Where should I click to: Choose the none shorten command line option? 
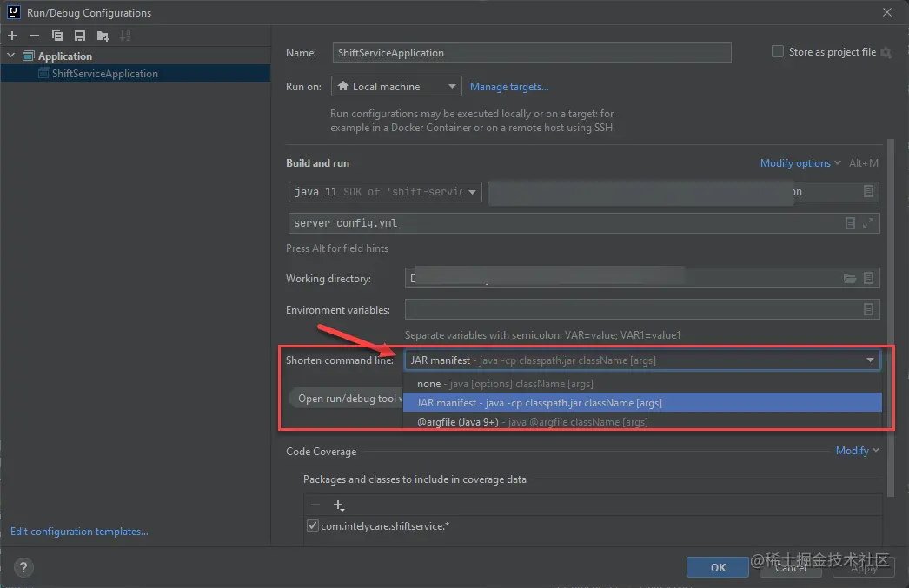642,384
